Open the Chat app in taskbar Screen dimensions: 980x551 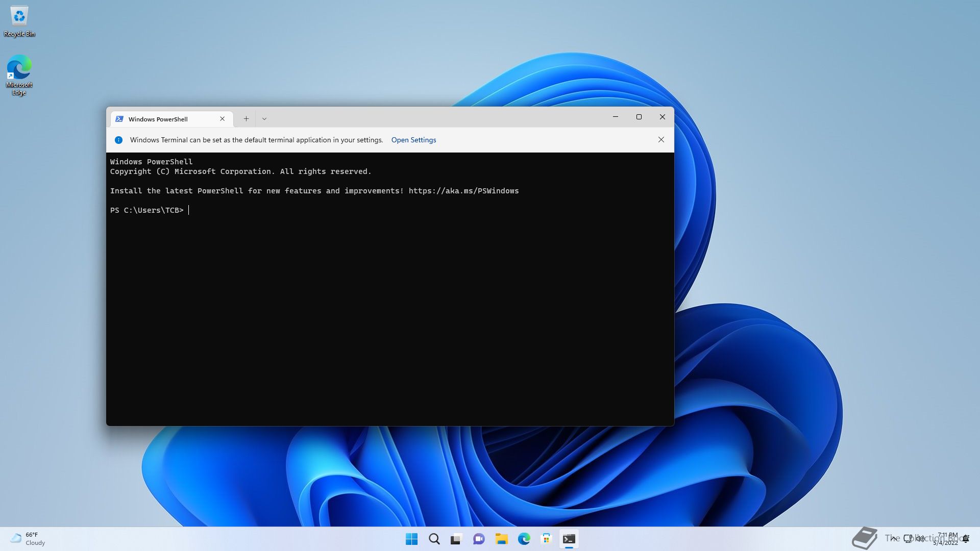(x=479, y=539)
